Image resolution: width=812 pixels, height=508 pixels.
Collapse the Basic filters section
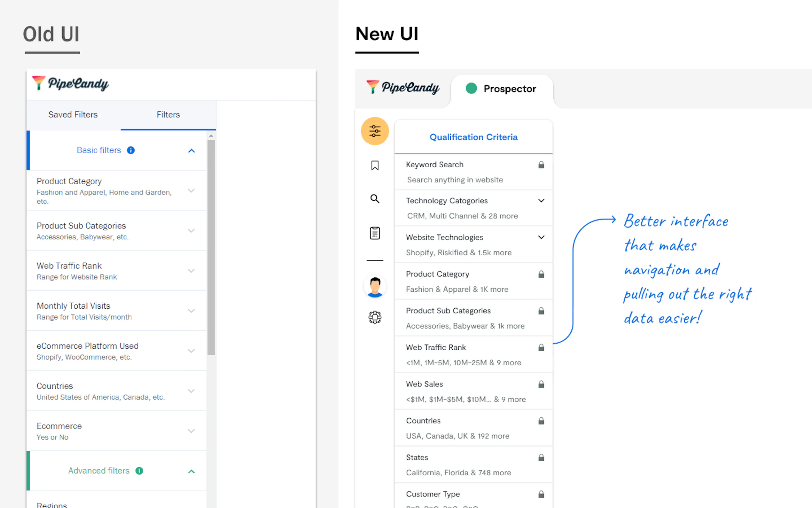click(x=191, y=151)
